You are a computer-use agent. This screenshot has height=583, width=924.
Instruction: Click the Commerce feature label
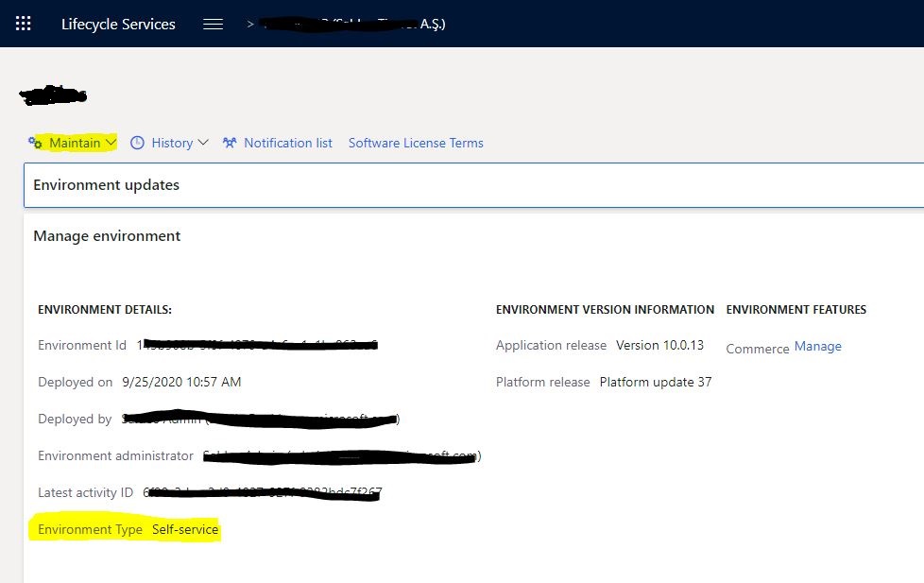point(758,349)
